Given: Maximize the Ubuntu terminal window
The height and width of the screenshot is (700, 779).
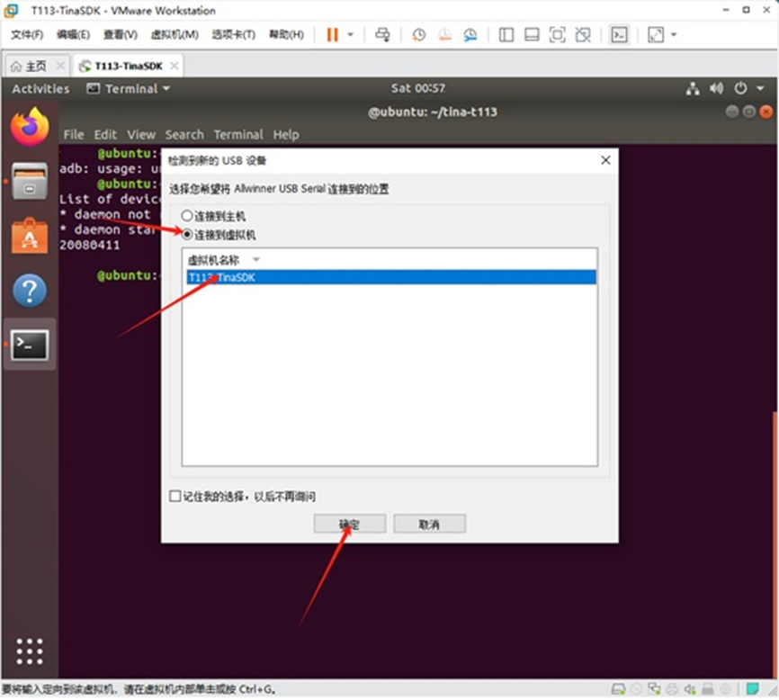Looking at the screenshot, I should [748, 112].
